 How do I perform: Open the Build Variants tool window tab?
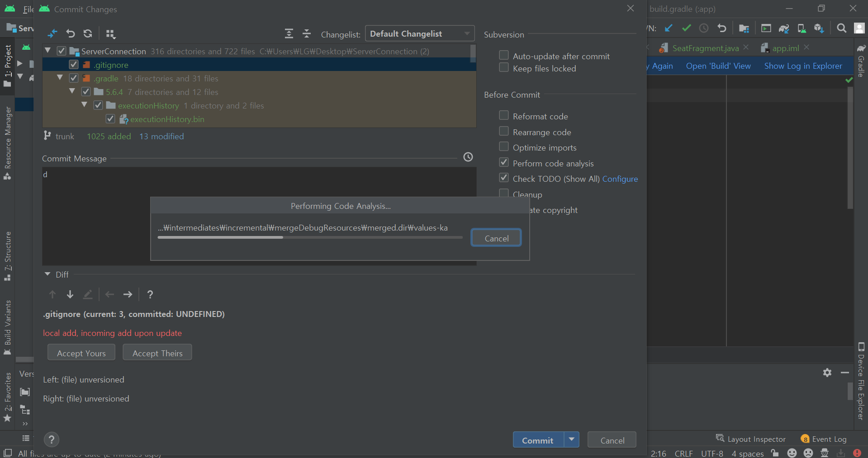point(7,327)
